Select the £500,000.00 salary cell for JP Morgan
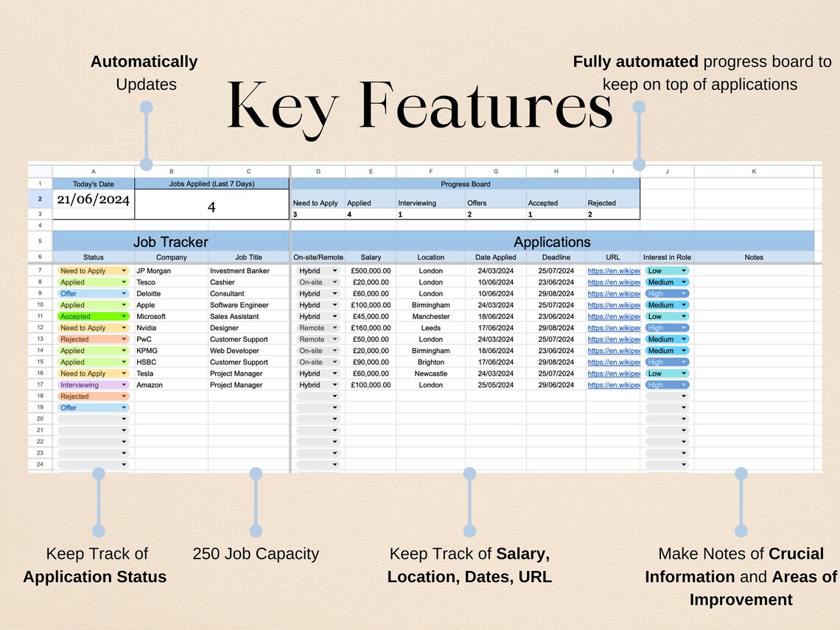Screen dimensions: 840x630 point(371,270)
